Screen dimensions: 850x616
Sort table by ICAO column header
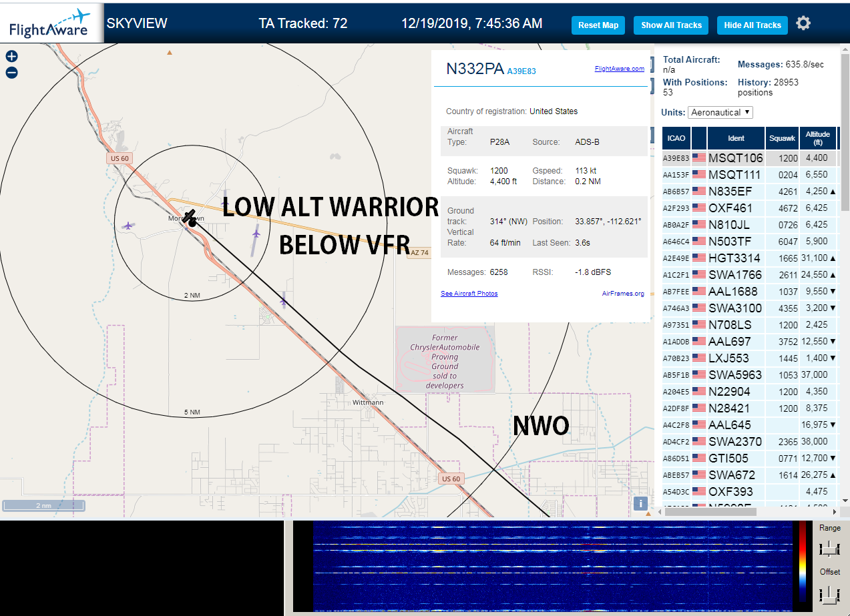coord(676,138)
